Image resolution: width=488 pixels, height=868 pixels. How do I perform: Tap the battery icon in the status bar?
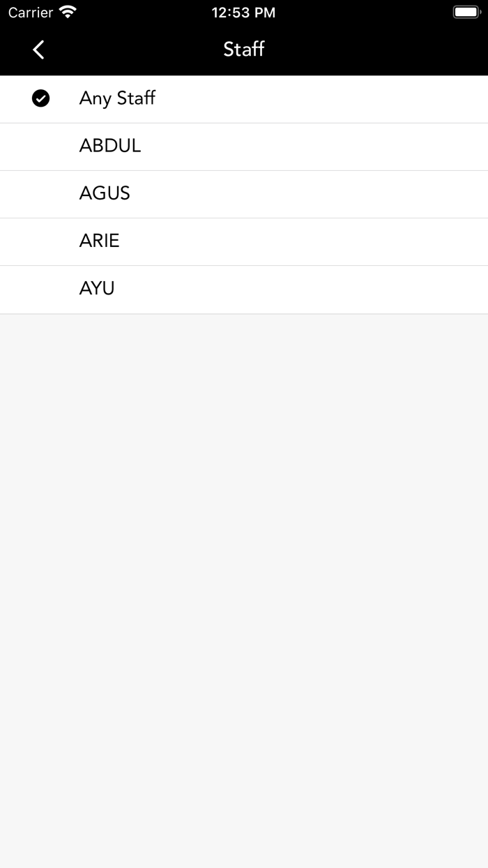pos(466,12)
